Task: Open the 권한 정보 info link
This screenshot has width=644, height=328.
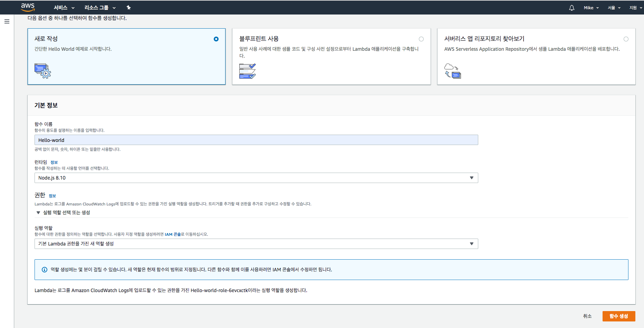Action: click(x=52, y=196)
